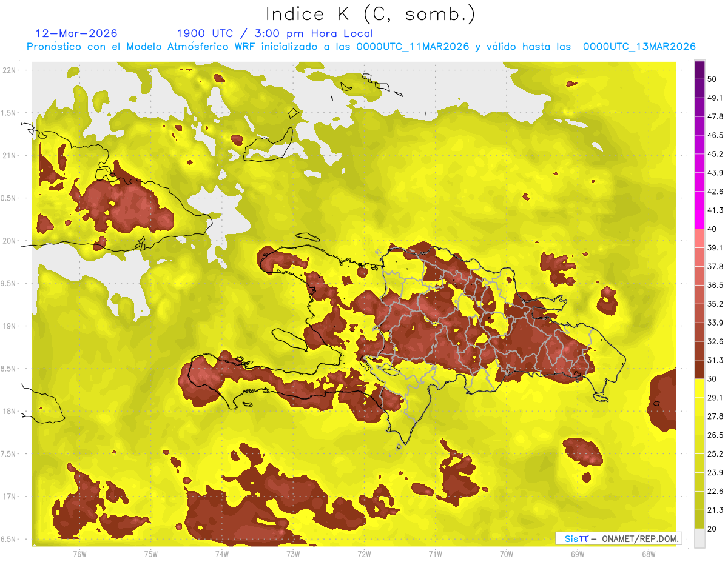Click the '74W' longitude label
This screenshot has height=562, width=728.
221,555
